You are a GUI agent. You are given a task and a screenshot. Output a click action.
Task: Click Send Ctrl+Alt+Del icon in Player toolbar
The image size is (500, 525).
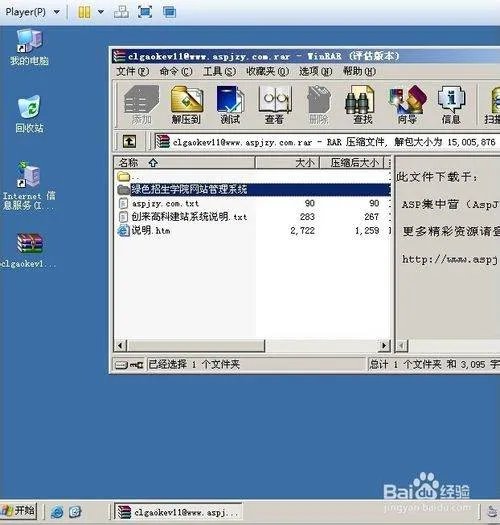click(x=121, y=12)
